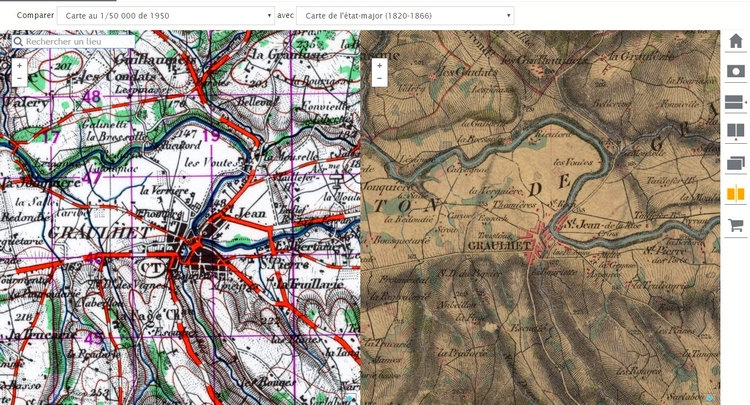Focus the 'Rechercher un lieu' search field
This screenshot has height=405, width=750.
pyautogui.click(x=73, y=42)
